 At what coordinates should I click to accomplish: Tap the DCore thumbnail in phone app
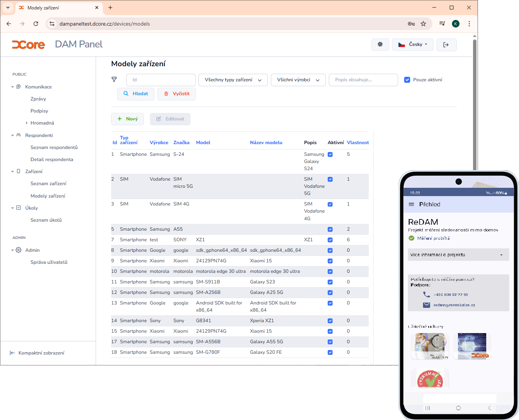point(472,346)
